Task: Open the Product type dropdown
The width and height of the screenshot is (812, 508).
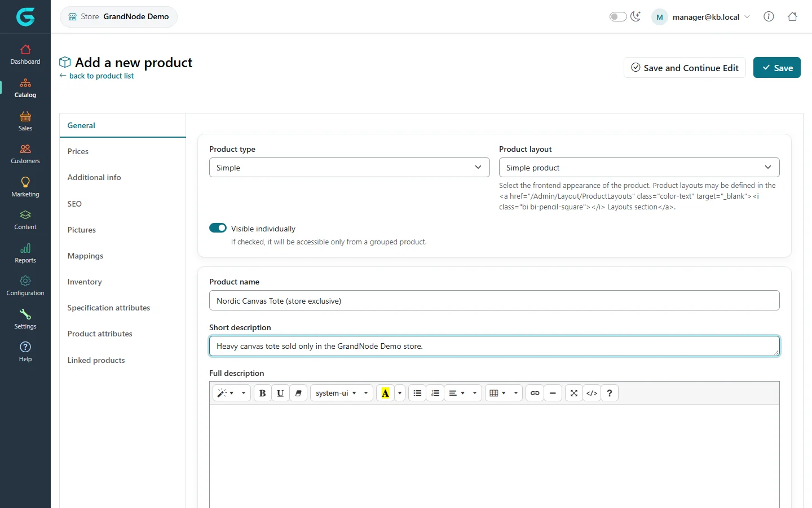Action: pyautogui.click(x=350, y=168)
